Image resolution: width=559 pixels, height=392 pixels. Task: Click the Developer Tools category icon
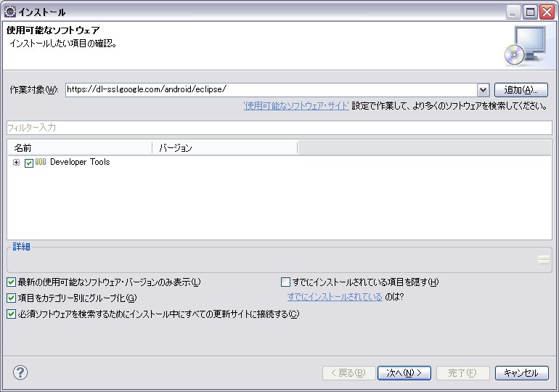pos(41,163)
